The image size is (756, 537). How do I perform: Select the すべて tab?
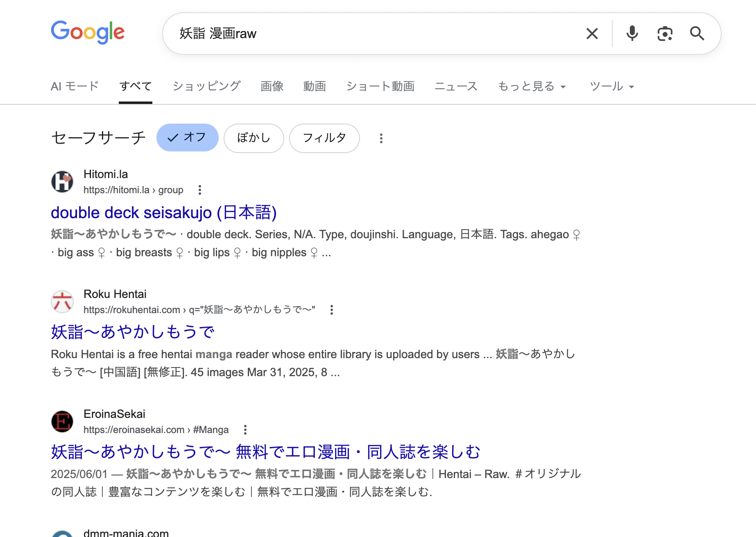(136, 86)
